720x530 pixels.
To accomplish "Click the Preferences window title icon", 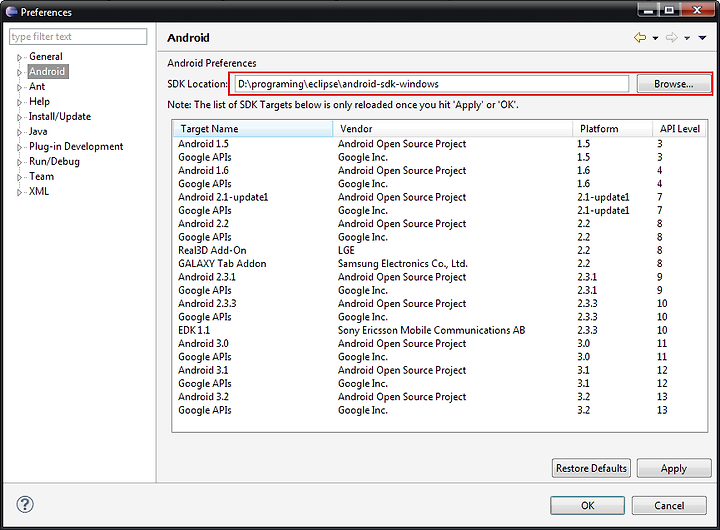I will [x=11, y=11].
